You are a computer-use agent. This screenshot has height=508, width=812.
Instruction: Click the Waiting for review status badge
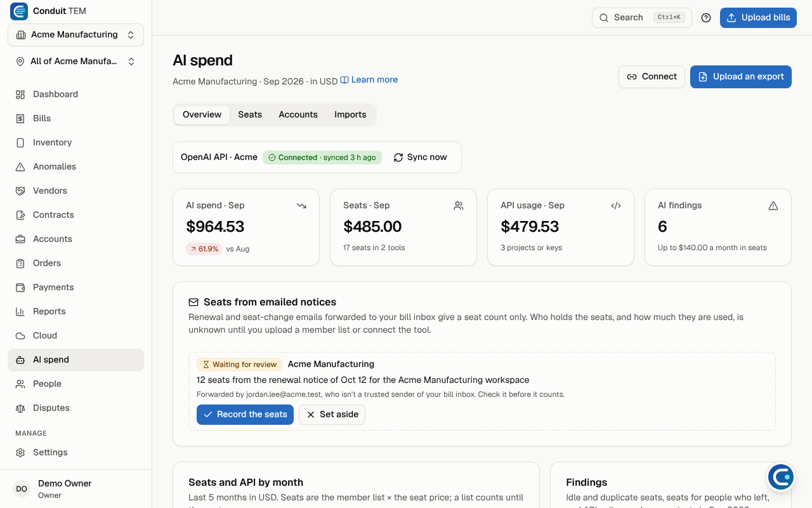pos(240,364)
